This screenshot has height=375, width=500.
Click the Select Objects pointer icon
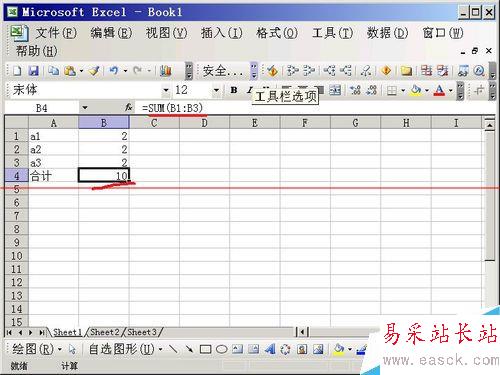click(x=72, y=349)
